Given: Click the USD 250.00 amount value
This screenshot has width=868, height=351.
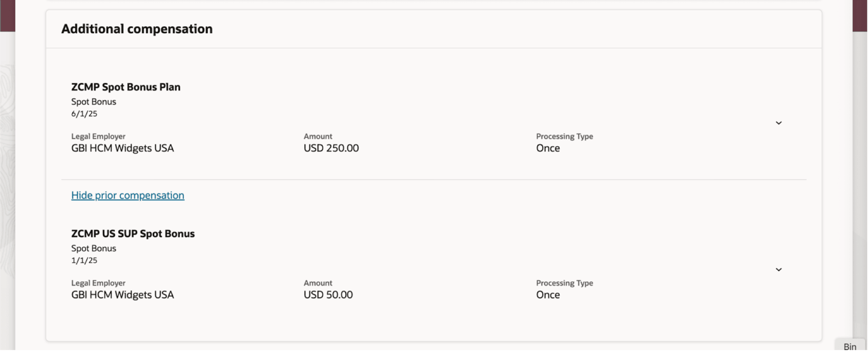Looking at the screenshot, I should (x=331, y=148).
